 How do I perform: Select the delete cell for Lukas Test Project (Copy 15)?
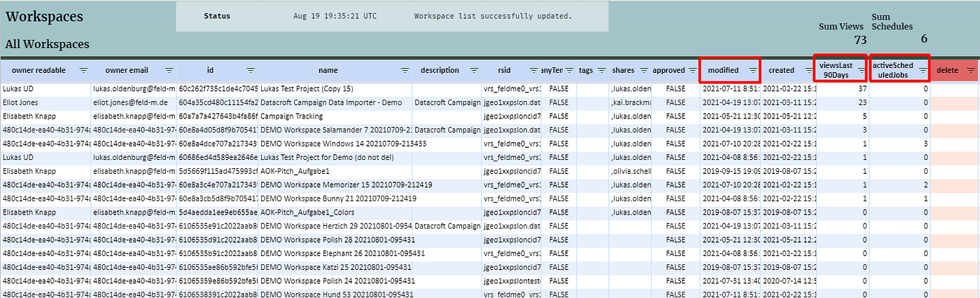click(955, 90)
